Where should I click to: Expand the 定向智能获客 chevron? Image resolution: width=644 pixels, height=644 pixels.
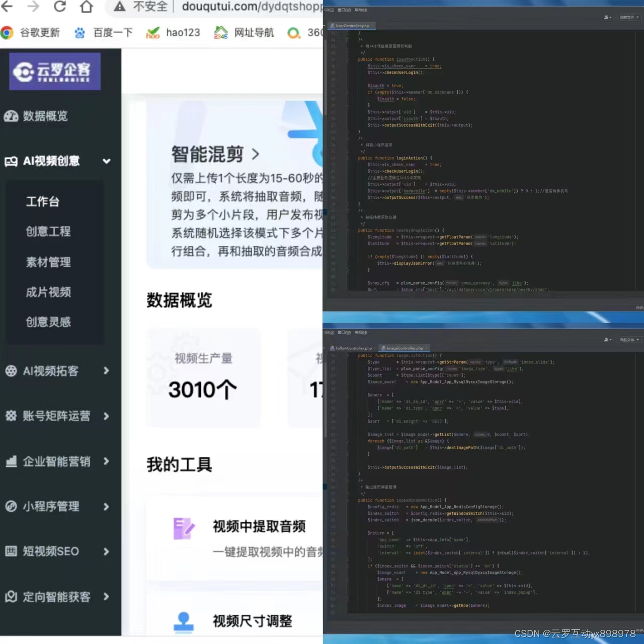[x=106, y=597]
